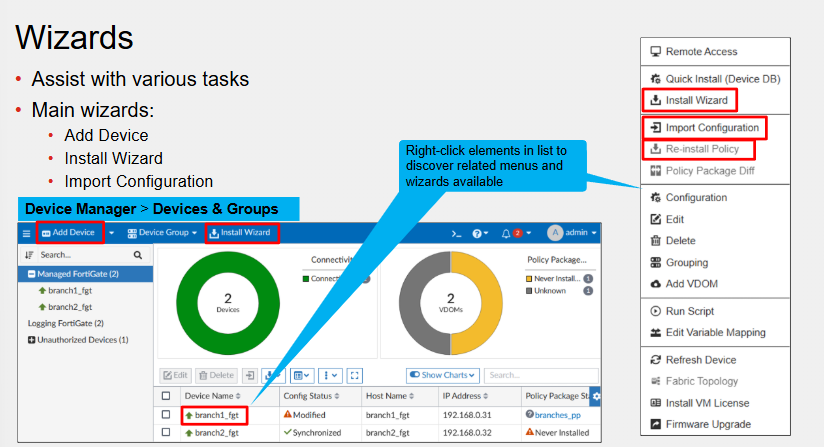The width and height of the screenshot is (824, 447).
Task: Click the Configuration gear icon in context menu
Action: point(655,197)
